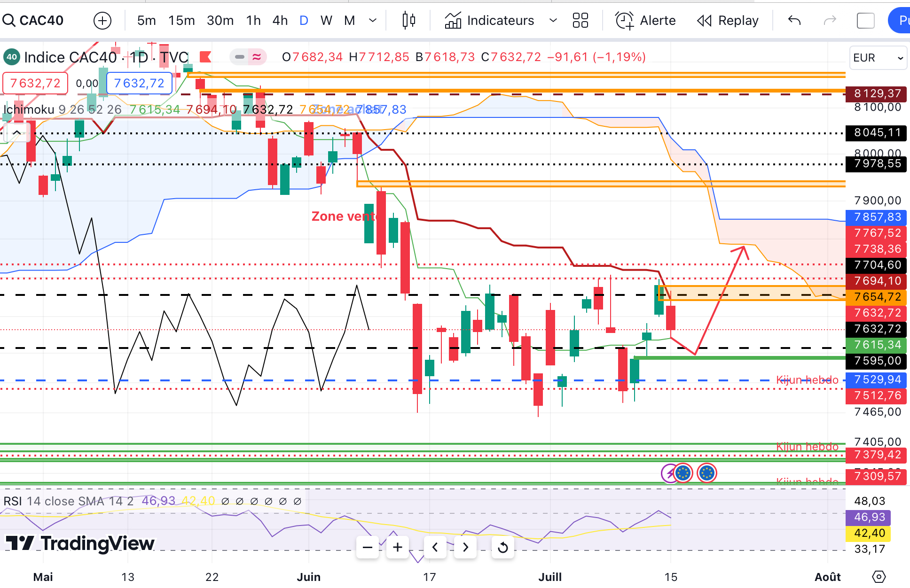Create an alert with Alerte button
The width and height of the screenshot is (910, 588).
point(645,20)
